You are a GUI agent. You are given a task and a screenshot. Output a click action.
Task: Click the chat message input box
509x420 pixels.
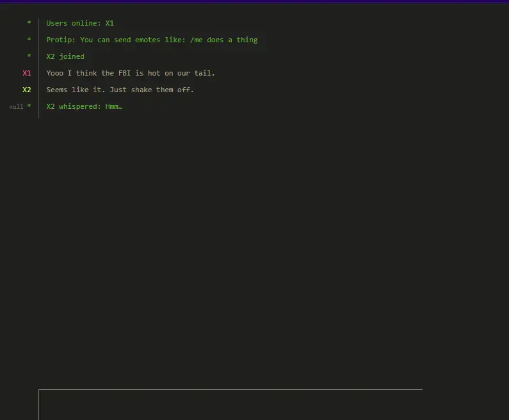[230, 405]
